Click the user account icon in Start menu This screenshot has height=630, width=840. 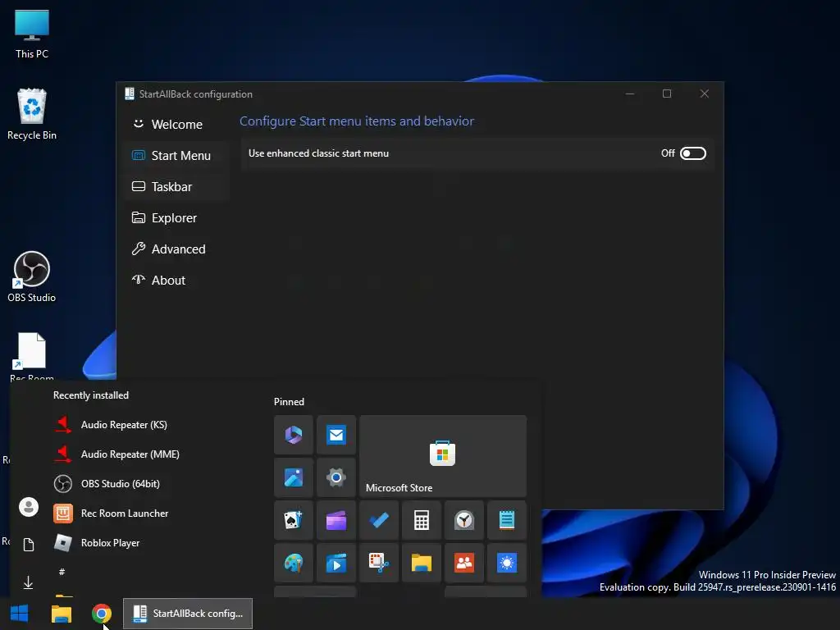[x=29, y=507]
